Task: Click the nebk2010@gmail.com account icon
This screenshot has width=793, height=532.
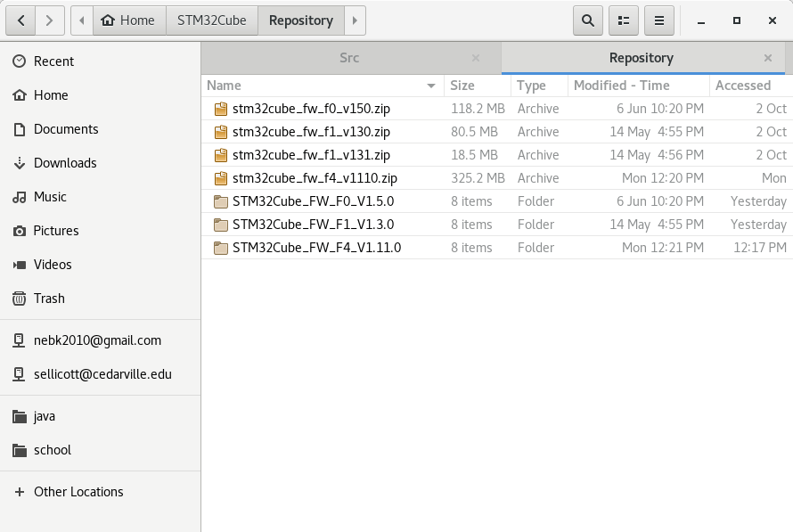Action: coord(19,340)
